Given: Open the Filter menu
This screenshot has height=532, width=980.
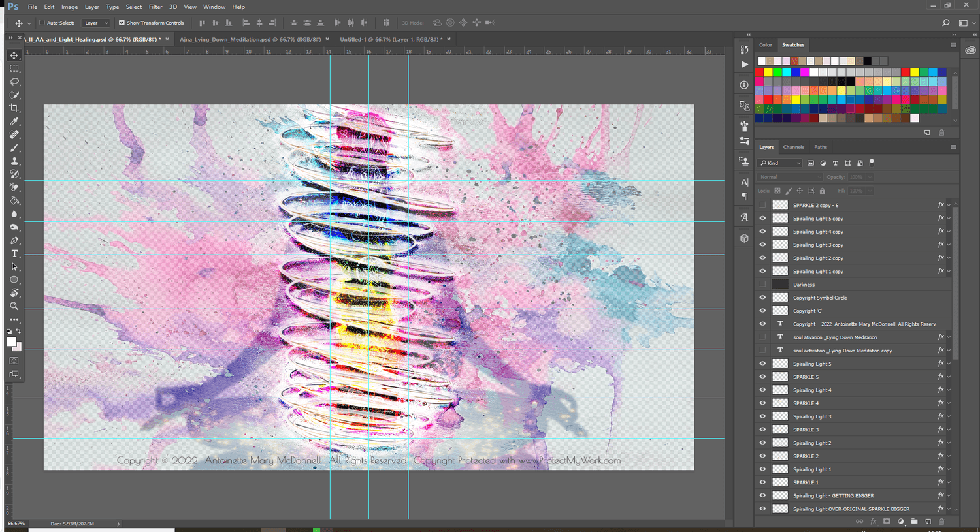Looking at the screenshot, I should (155, 7).
